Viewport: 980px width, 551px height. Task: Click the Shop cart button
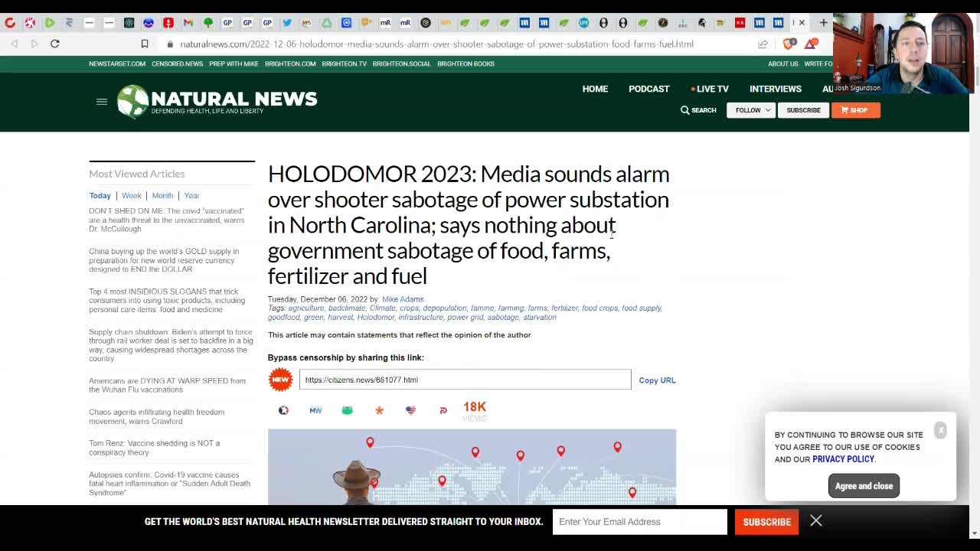[855, 110]
